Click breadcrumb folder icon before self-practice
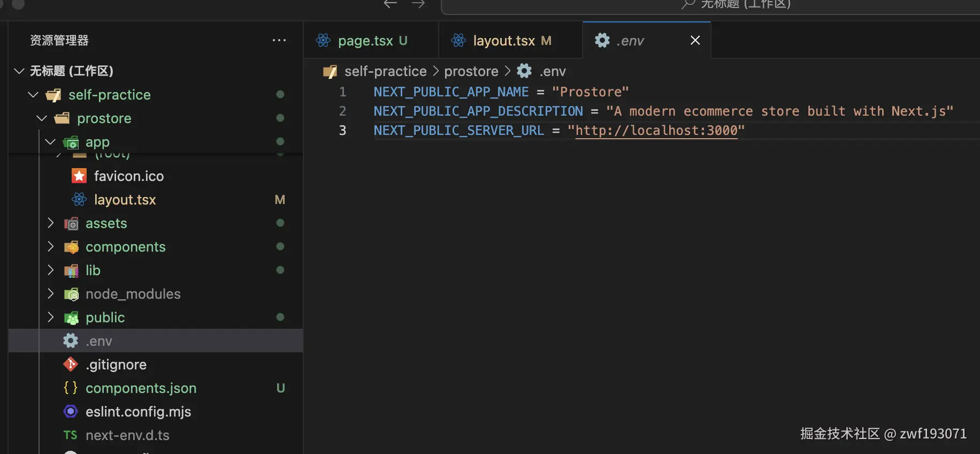Screen dimensions: 980x454 tap(330, 71)
